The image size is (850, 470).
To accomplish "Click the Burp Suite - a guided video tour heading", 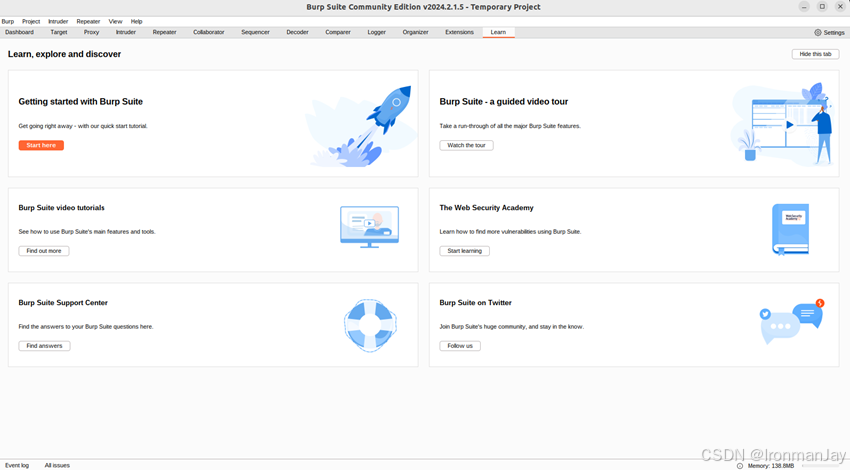I will [504, 102].
